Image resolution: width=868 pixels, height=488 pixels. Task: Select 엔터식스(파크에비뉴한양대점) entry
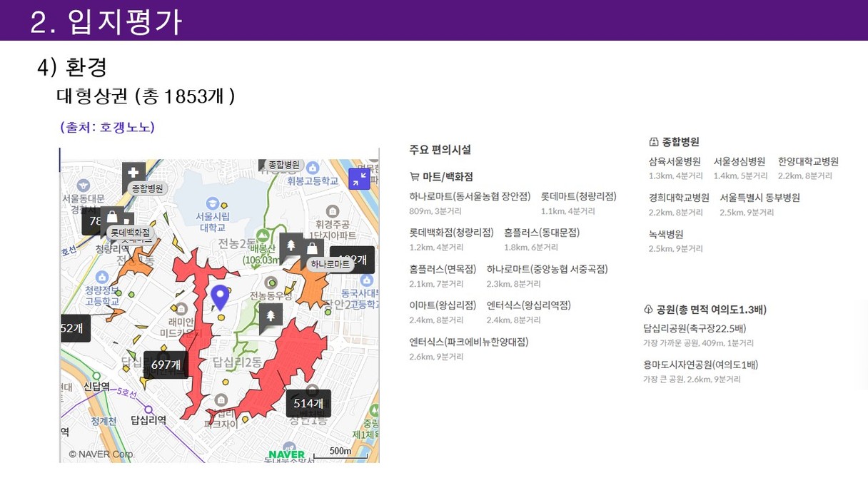tap(469, 342)
